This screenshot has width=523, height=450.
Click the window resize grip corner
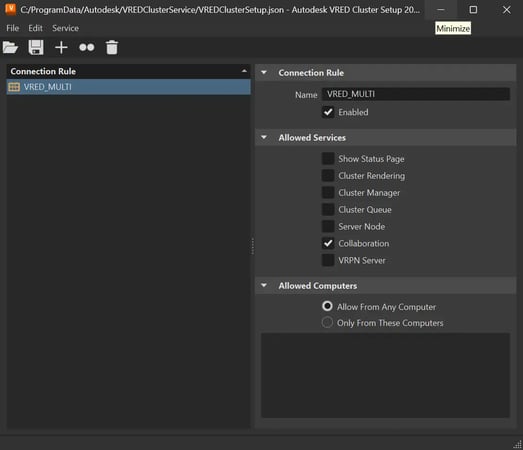click(518, 445)
